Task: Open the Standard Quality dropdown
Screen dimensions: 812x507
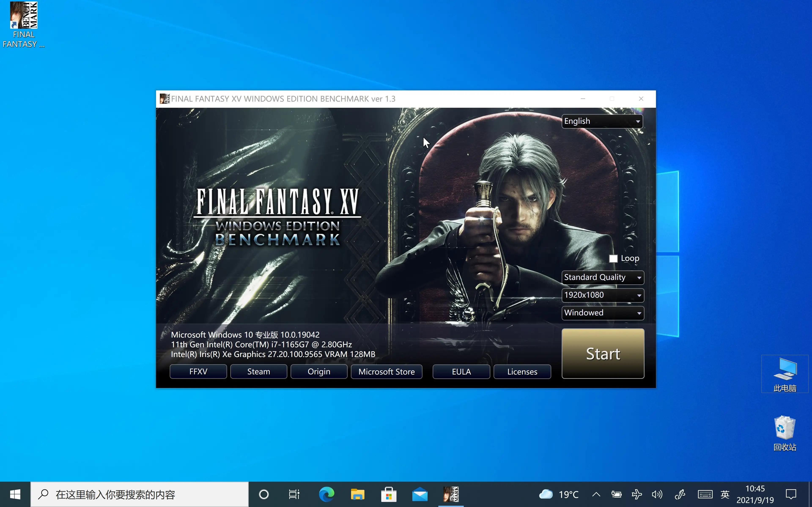Action: [x=603, y=278]
